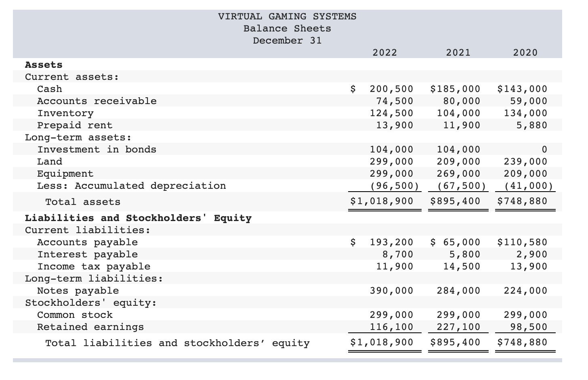The height and width of the screenshot is (380, 588).
Task: Select the Accounts receivable row label
Action: pos(97,101)
